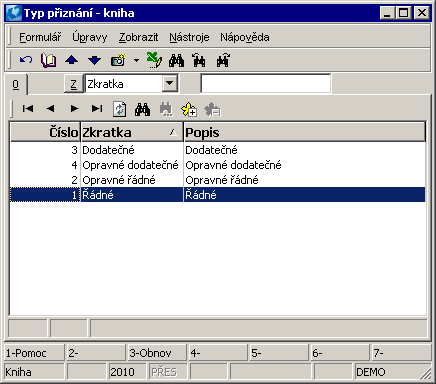Click the Řádné Popis cell
Viewport: 436px width, 384px height.
pos(305,195)
